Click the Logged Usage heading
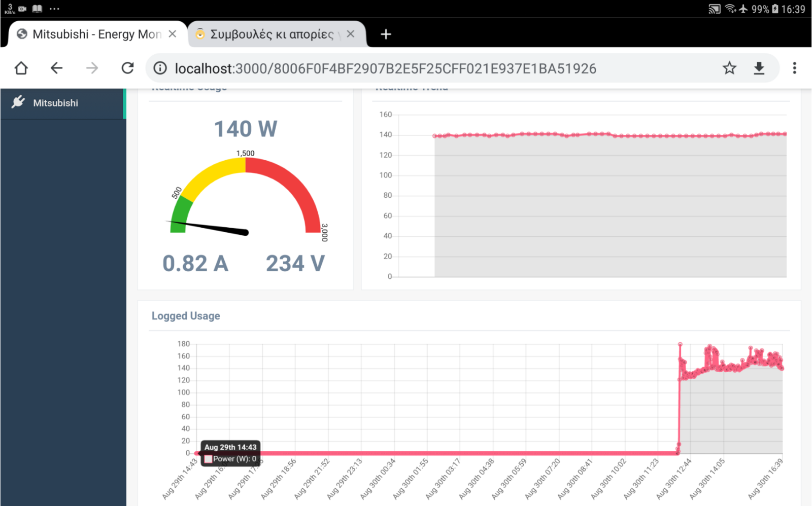This screenshot has width=812, height=506. (x=186, y=316)
